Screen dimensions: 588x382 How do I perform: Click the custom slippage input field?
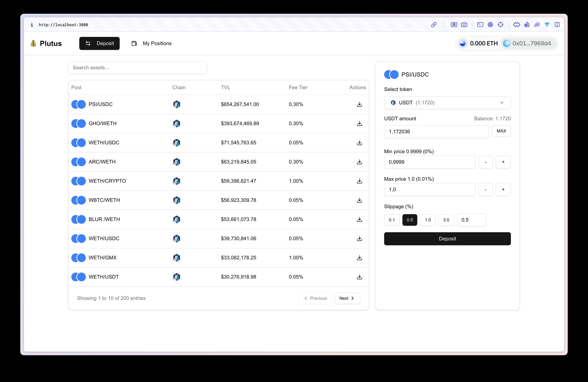pos(471,220)
